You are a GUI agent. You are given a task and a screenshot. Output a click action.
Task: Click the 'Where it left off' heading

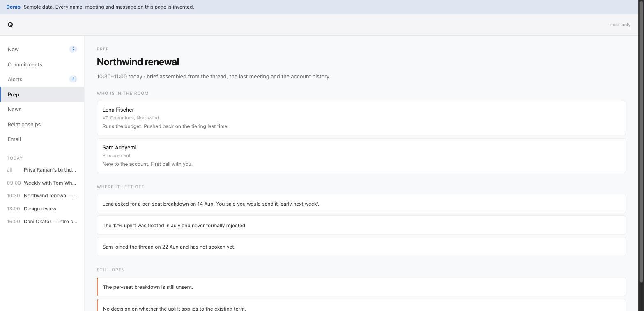[x=120, y=187]
